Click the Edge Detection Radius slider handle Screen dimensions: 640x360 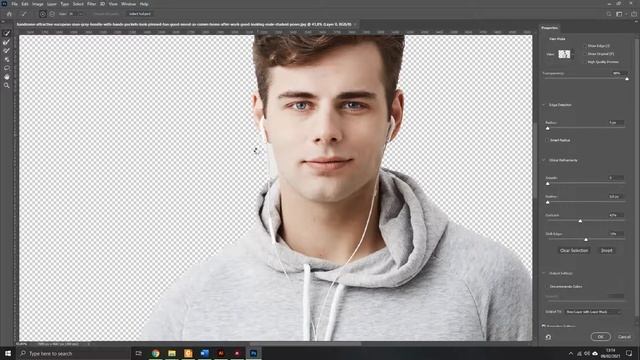[x=548, y=128]
